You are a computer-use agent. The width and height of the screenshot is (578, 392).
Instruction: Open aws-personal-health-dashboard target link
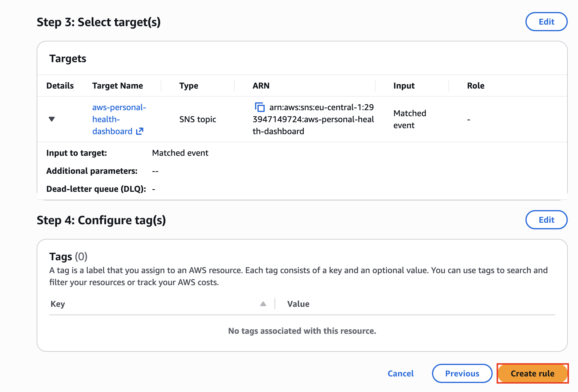[x=119, y=119]
